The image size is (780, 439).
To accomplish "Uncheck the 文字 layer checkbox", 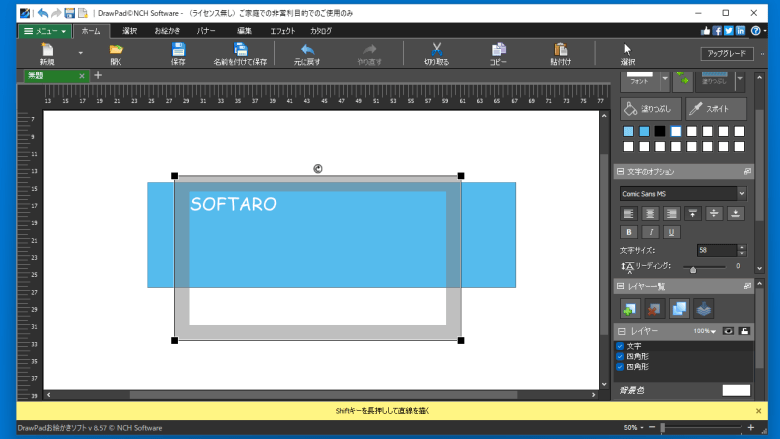I will [620, 346].
